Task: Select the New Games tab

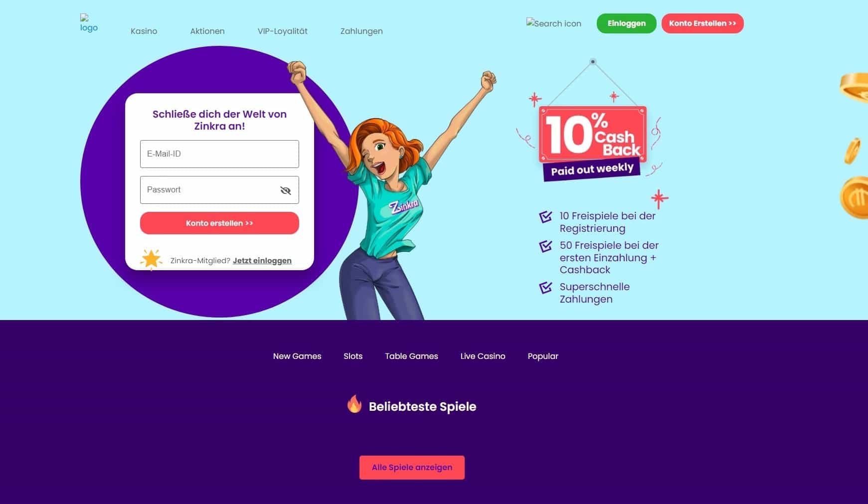Action: pyautogui.click(x=297, y=356)
